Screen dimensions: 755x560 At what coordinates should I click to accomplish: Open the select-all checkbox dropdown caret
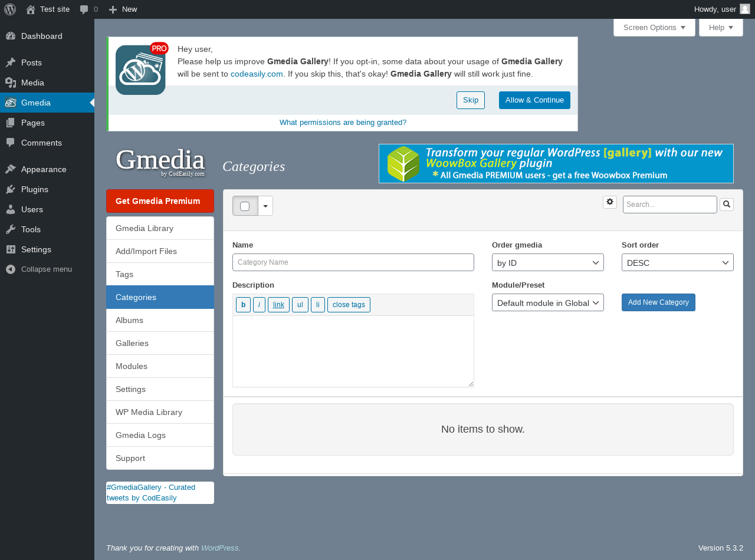pyautogui.click(x=265, y=206)
